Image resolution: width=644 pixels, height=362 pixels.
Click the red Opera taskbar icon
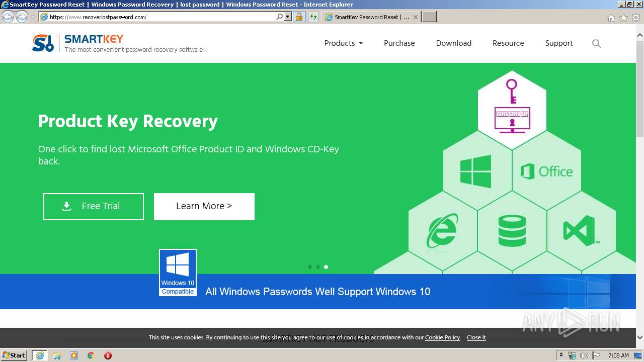click(108, 355)
